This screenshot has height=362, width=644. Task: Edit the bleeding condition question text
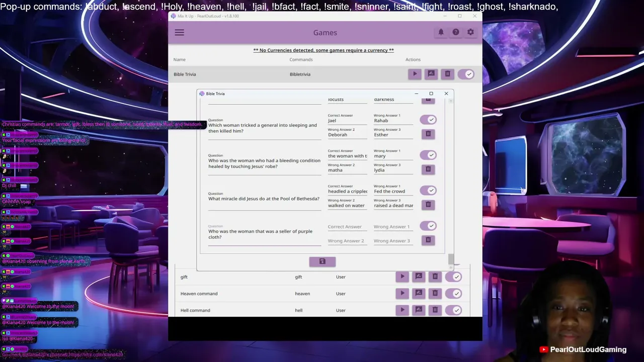click(x=264, y=163)
